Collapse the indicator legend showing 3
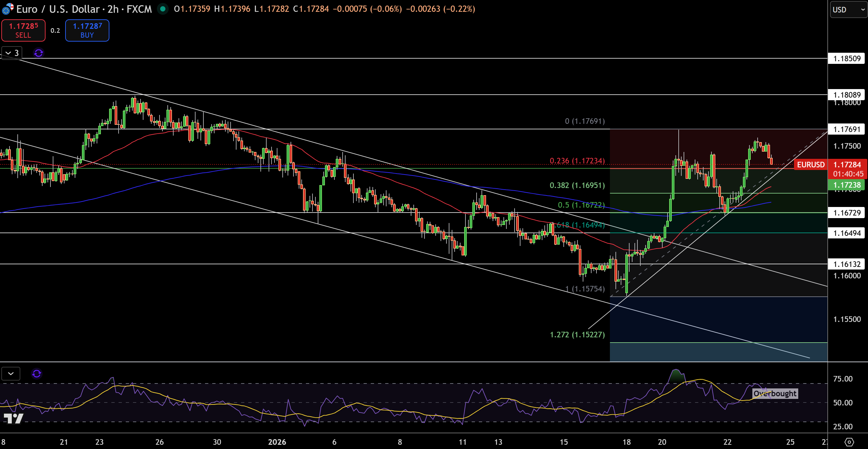Viewport: 868px width, 449px height. point(12,53)
